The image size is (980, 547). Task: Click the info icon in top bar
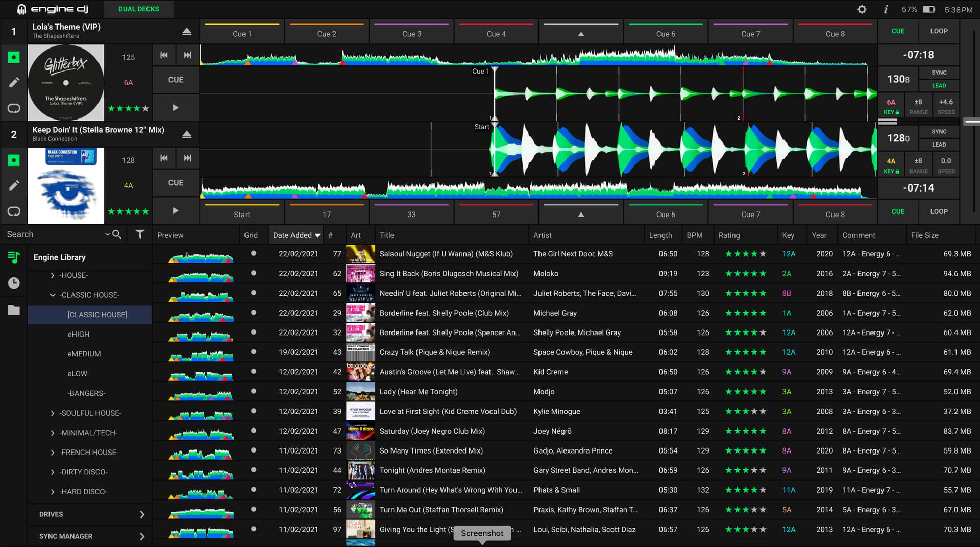[x=886, y=9]
